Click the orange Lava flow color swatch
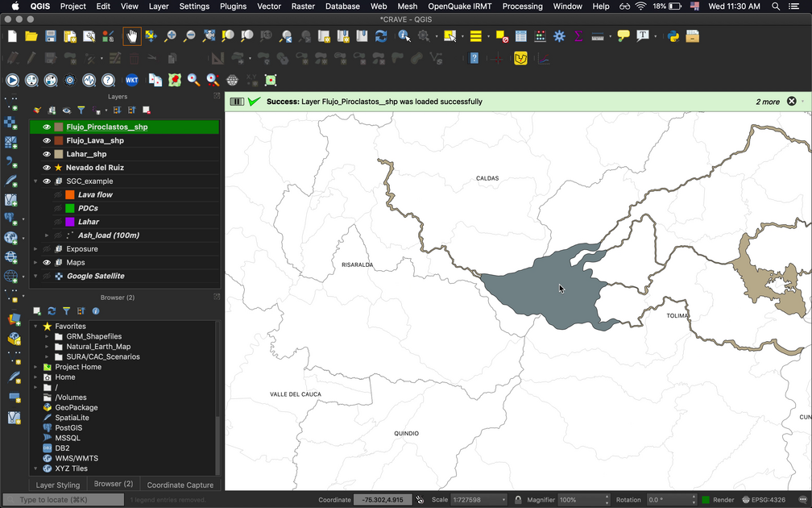812x508 pixels. (70, 195)
